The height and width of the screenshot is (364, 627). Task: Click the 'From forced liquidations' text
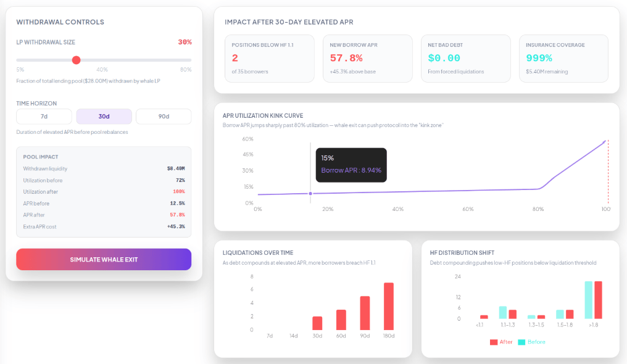(456, 72)
